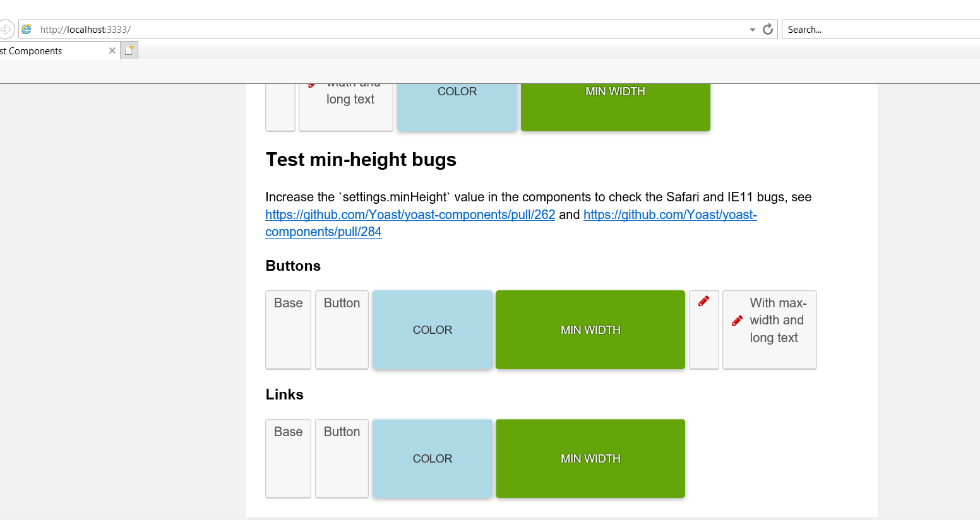Click the green MIN WIDTH button under Buttons
The width and height of the screenshot is (980, 520).
coord(590,329)
